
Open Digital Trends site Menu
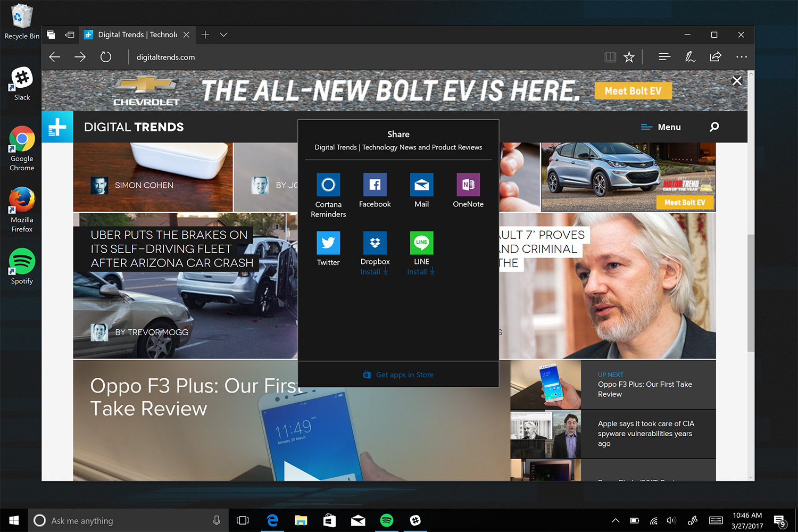[661, 127]
